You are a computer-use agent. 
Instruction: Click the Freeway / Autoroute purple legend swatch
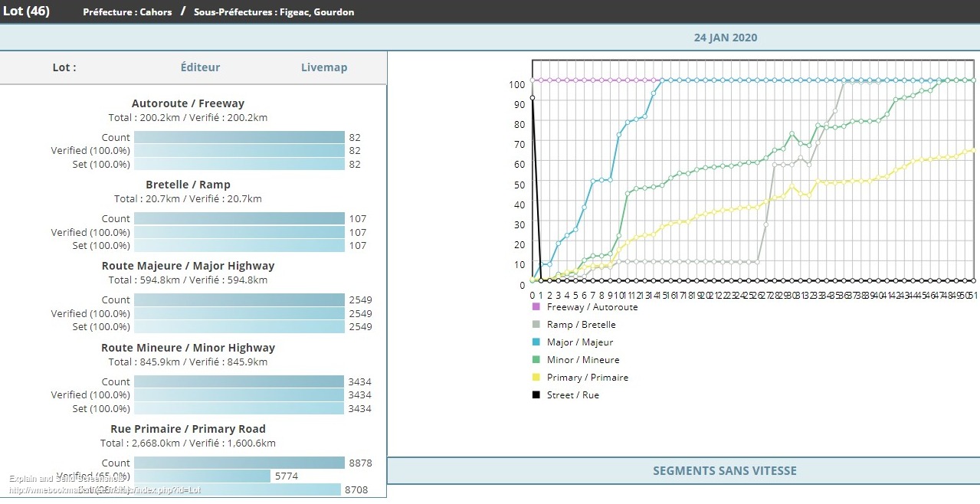[536, 307]
